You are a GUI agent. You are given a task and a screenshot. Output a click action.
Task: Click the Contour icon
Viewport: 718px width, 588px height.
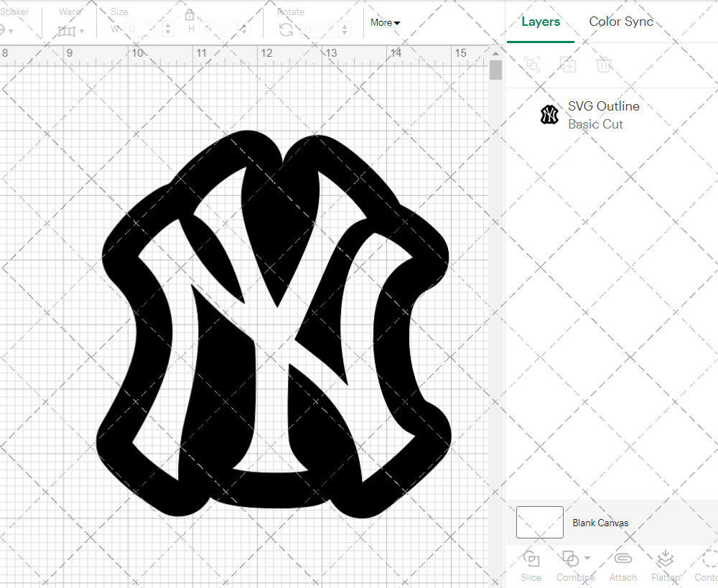click(709, 560)
